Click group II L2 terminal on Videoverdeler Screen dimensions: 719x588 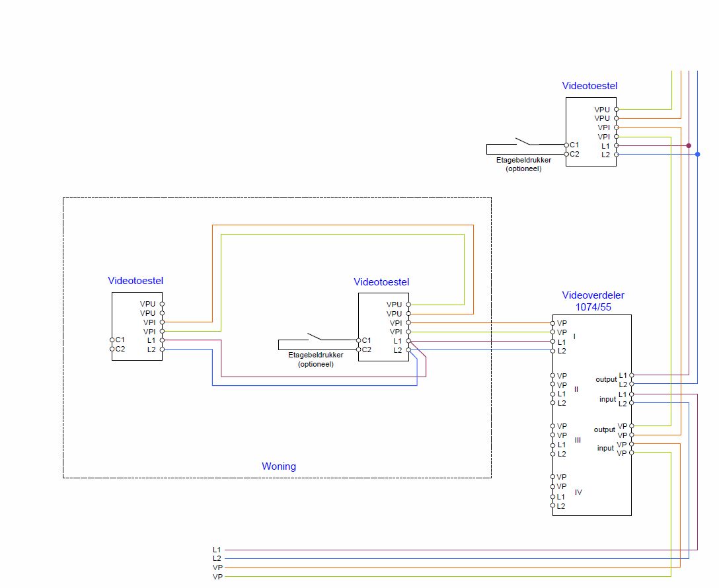pyautogui.click(x=552, y=403)
